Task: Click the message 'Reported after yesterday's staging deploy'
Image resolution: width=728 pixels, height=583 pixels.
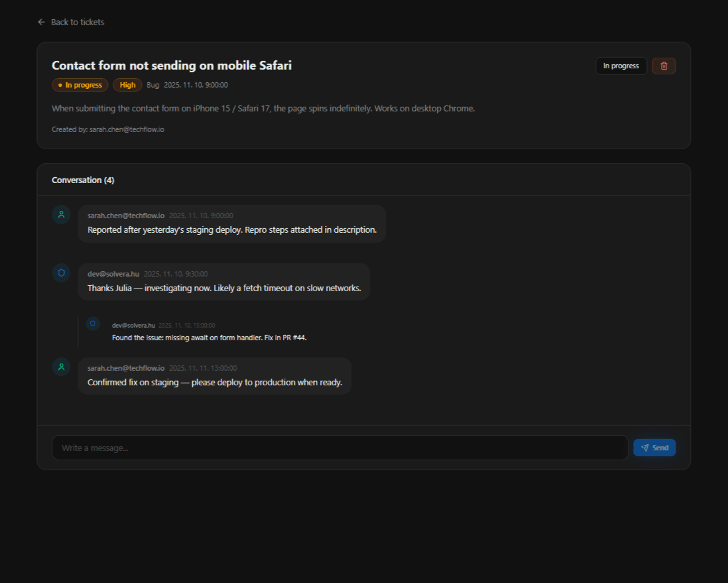Action: pyautogui.click(x=232, y=230)
